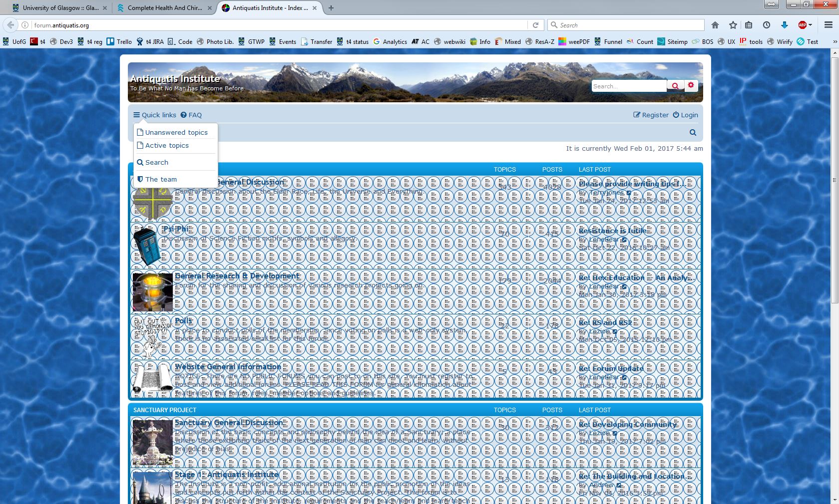
Task: Open advanced search gear icon in header
Action: [691, 85]
